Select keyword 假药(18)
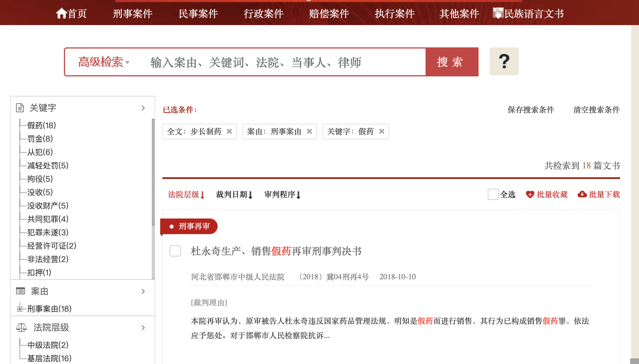The height and width of the screenshot is (364, 639). [41, 125]
